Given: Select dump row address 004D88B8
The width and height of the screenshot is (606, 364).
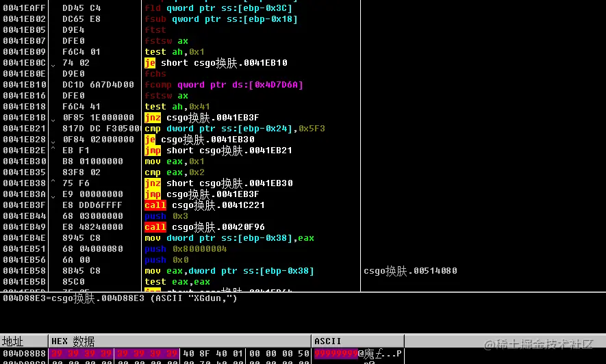Looking at the screenshot, I should pyautogui.click(x=24, y=353).
